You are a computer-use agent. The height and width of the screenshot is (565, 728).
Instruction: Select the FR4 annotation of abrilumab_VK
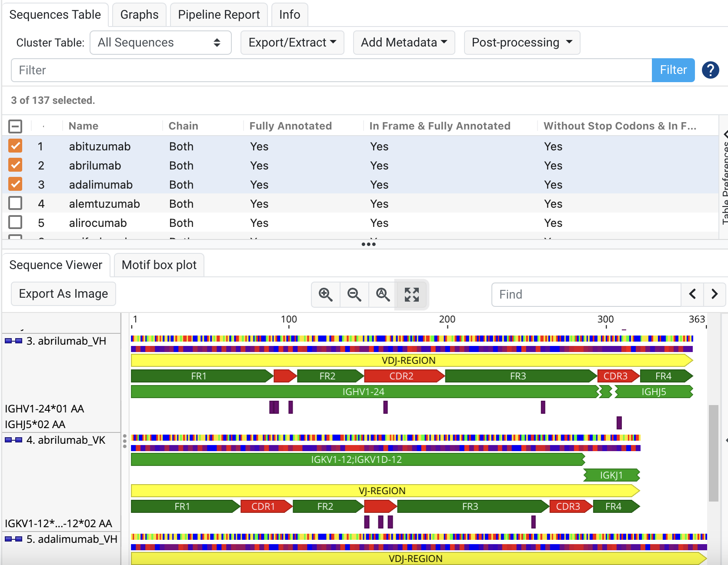616,506
